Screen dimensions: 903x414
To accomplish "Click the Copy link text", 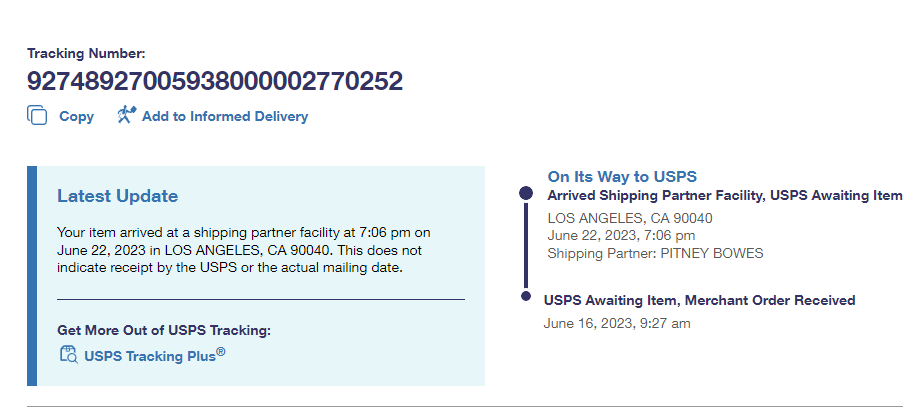I will [x=76, y=116].
